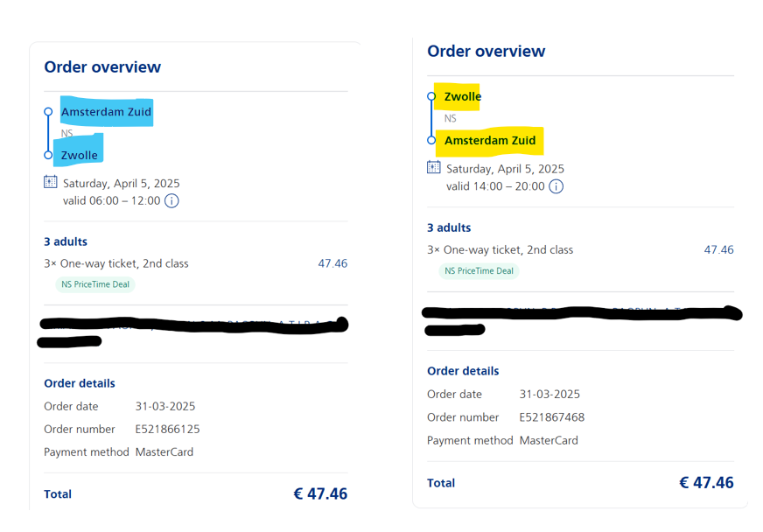Click 3 adults label in right order
763x532 pixels.
(x=449, y=227)
